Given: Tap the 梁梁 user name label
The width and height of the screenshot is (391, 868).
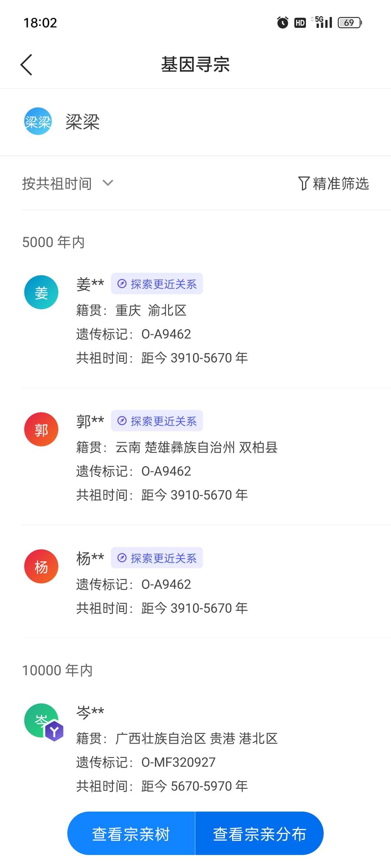Looking at the screenshot, I should pos(83,122).
